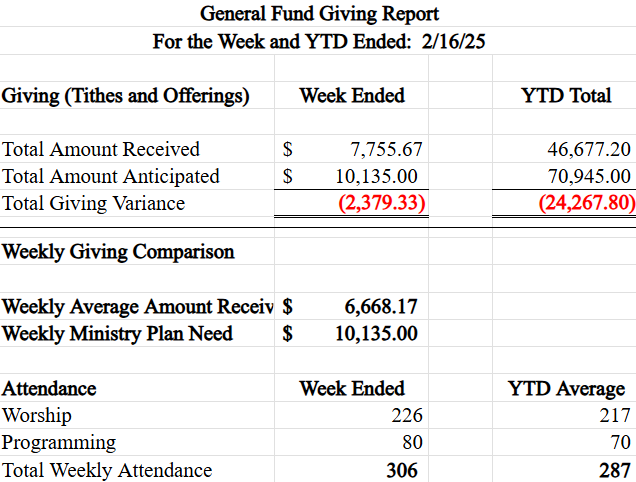Click the Weekly Ministry Plan Need label
Image resolution: width=636 pixels, height=482 pixels.
click(x=118, y=333)
